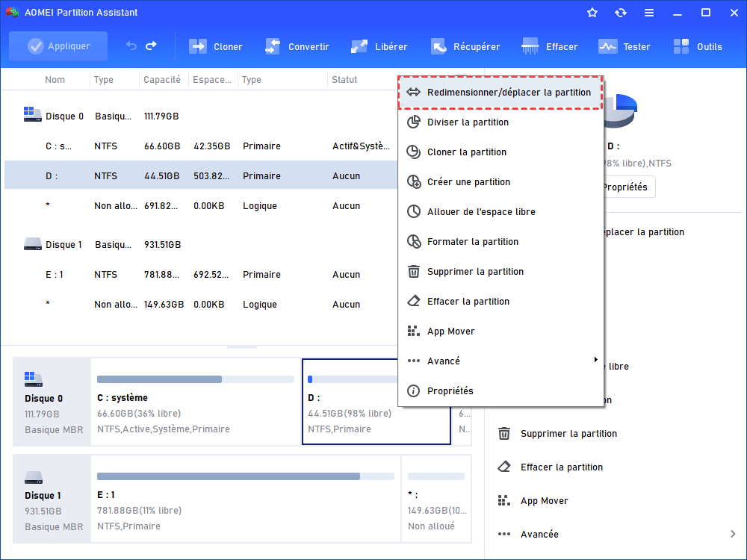Image resolution: width=747 pixels, height=560 pixels.
Task: Click the trash icon in context menu
Action: 414,272
